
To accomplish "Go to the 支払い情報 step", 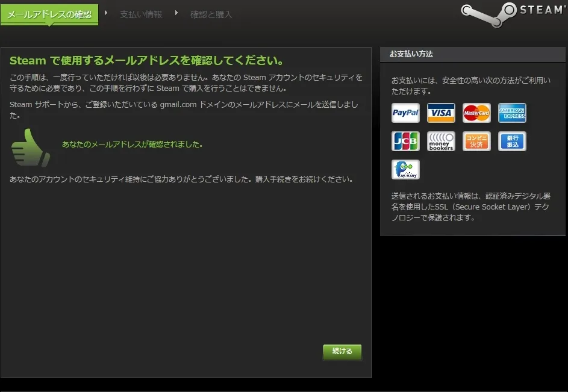I will point(141,14).
